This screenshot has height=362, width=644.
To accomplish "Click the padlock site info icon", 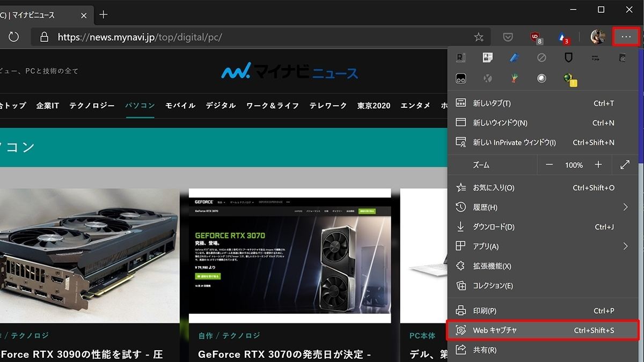I will pos(45,37).
